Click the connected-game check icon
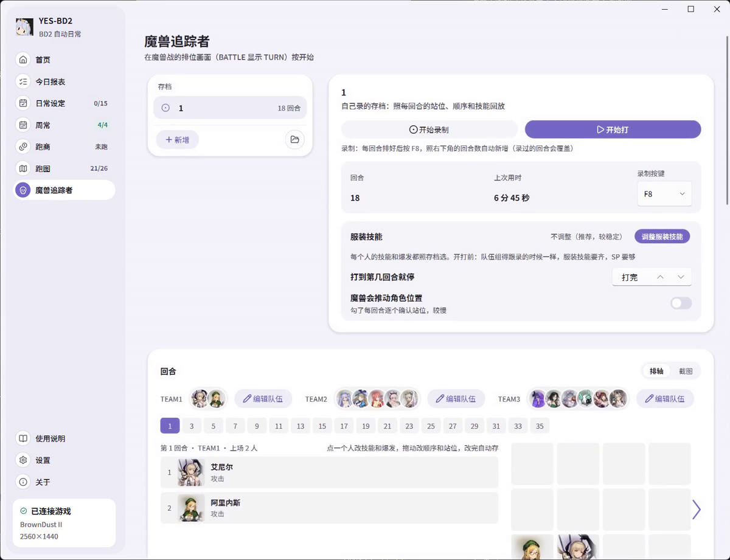 pyautogui.click(x=24, y=511)
